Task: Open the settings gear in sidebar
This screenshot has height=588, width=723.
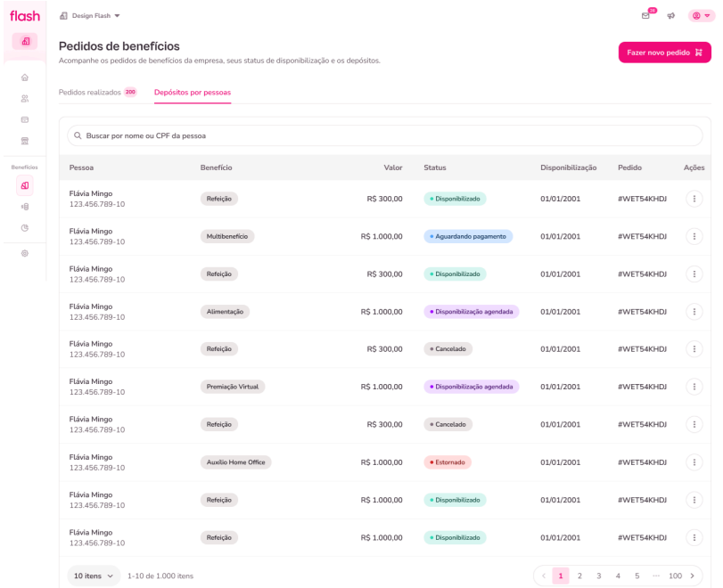Action: click(x=25, y=253)
